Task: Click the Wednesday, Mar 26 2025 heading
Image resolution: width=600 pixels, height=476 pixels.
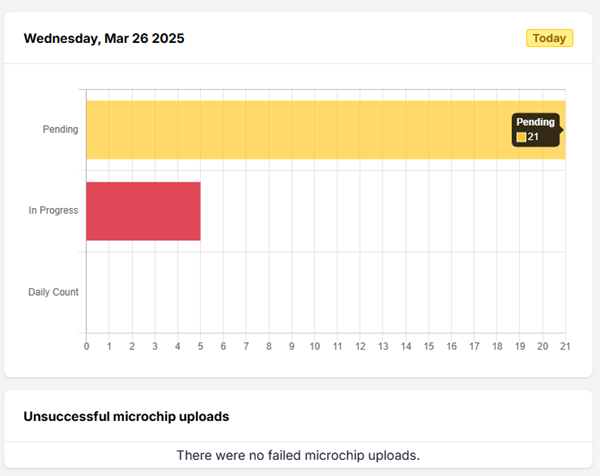Action: click(104, 39)
